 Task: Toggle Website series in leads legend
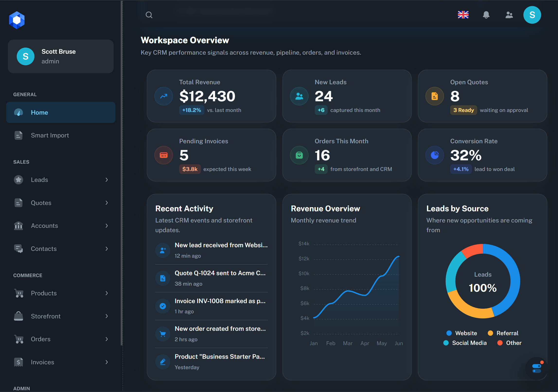pyautogui.click(x=462, y=333)
